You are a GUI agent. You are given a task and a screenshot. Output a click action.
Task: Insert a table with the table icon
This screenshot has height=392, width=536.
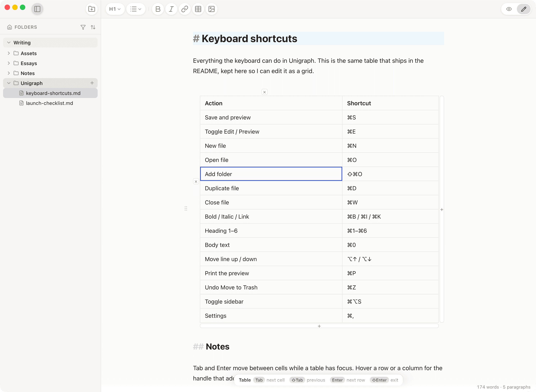pyautogui.click(x=198, y=9)
